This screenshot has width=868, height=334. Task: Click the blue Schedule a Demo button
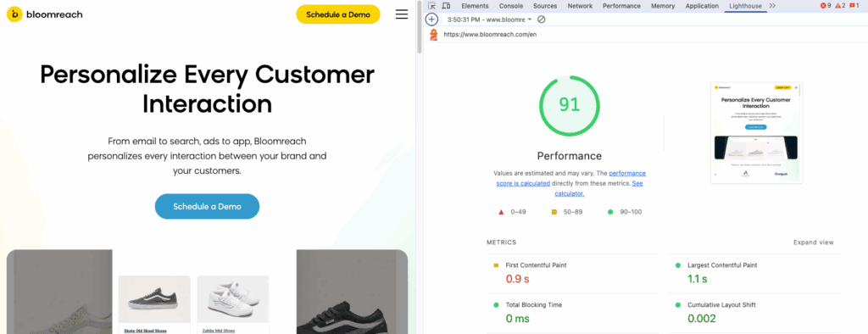point(207,207)
